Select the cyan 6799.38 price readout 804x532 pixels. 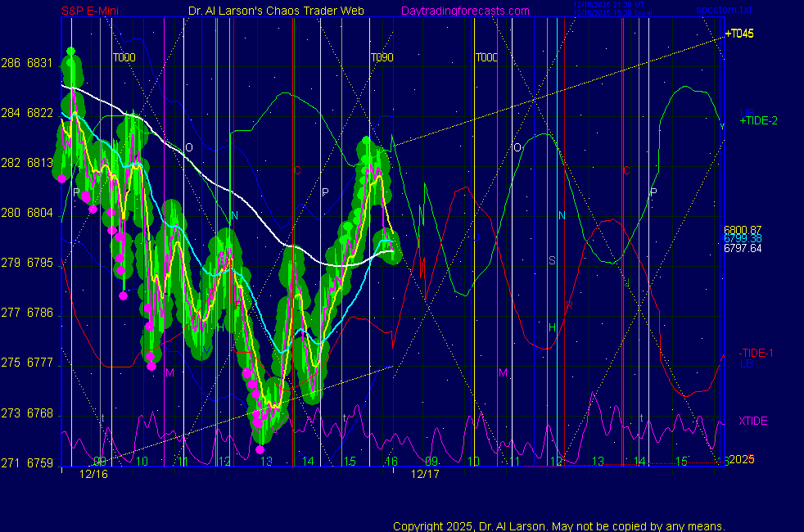(743, 238)
